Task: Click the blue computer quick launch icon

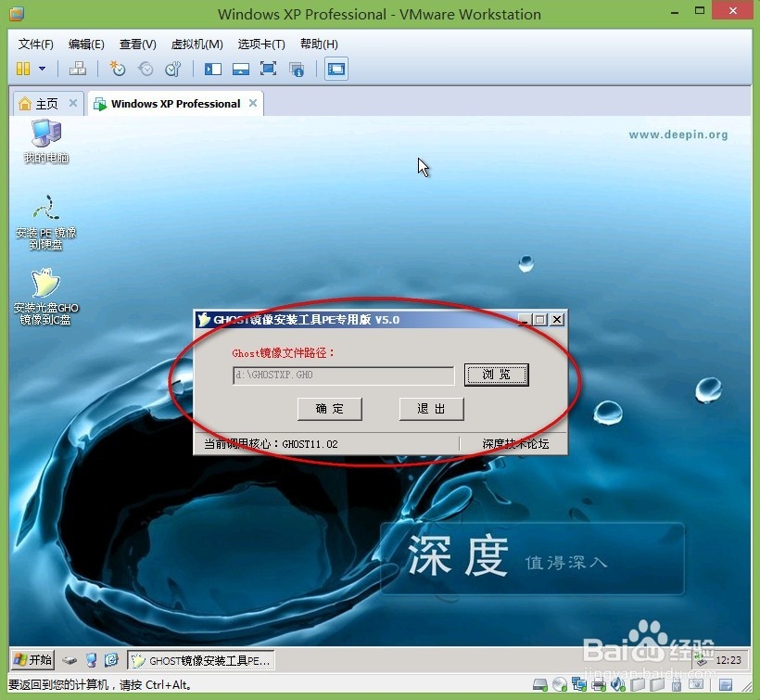Action: click(91, 660)
